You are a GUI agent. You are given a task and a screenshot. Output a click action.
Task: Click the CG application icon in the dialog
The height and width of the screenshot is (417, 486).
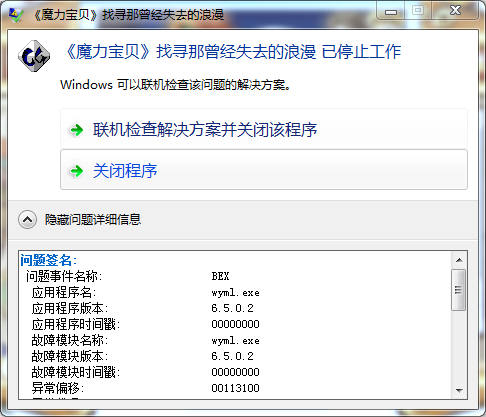coord(34,56)
